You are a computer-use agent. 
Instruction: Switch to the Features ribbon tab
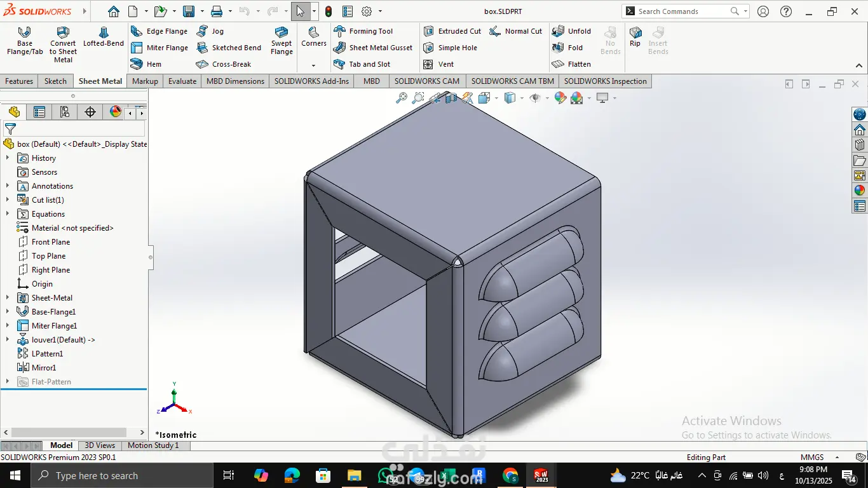click(x=19, y=81)
